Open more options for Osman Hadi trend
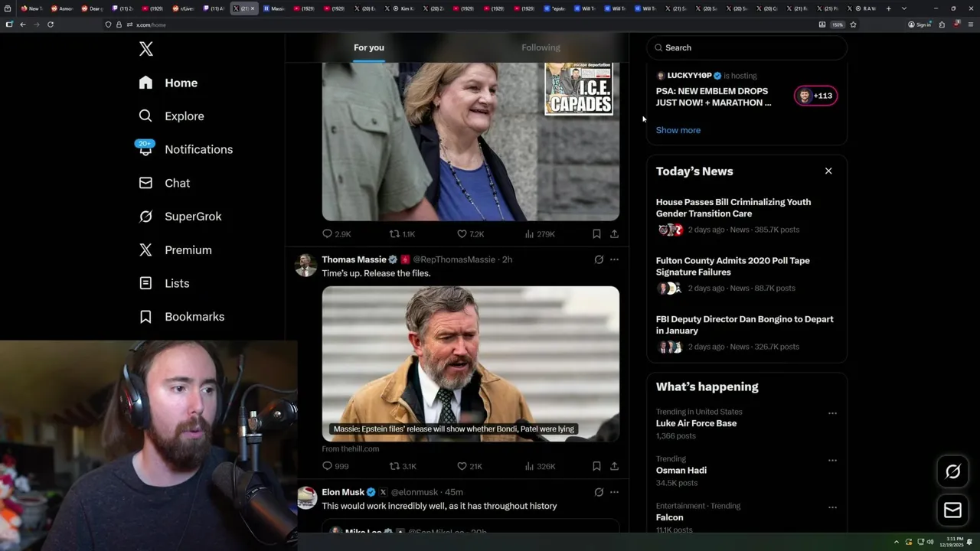 tap(832, 460)
